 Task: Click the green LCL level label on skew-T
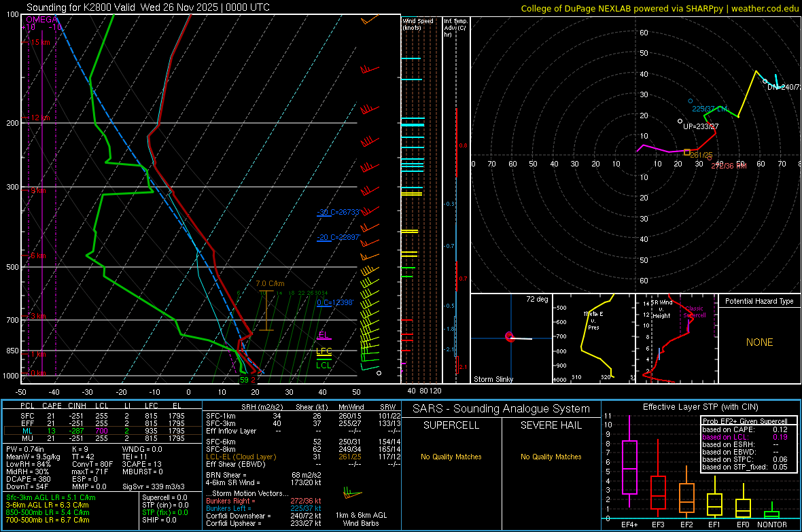(x=324, y=366)
